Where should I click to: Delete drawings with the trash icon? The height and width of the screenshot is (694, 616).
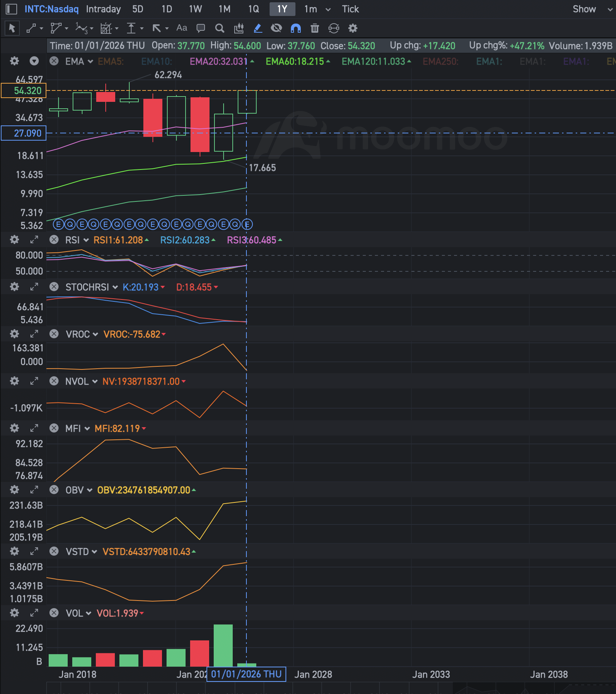[x=314, y=28]
